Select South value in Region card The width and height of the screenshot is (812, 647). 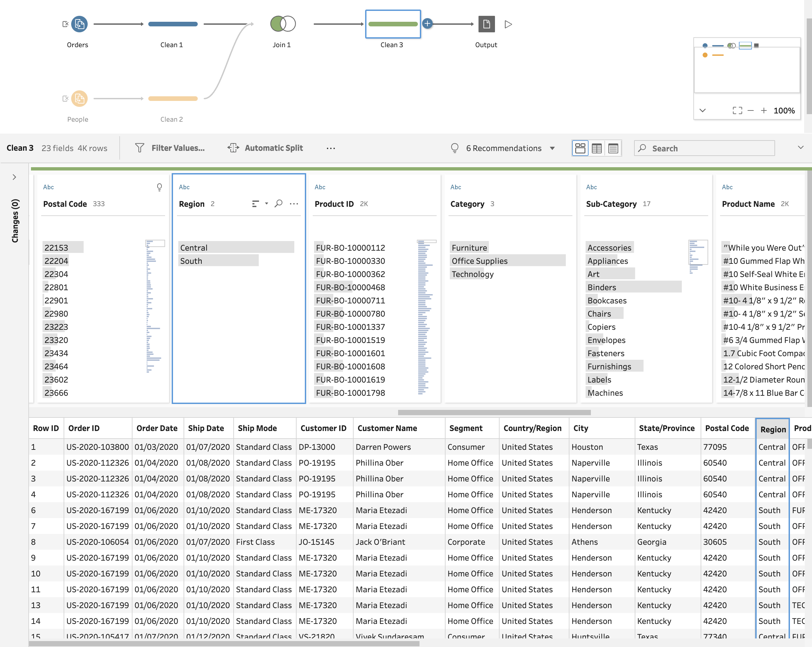pyautogui.click(x=218, y=261)
